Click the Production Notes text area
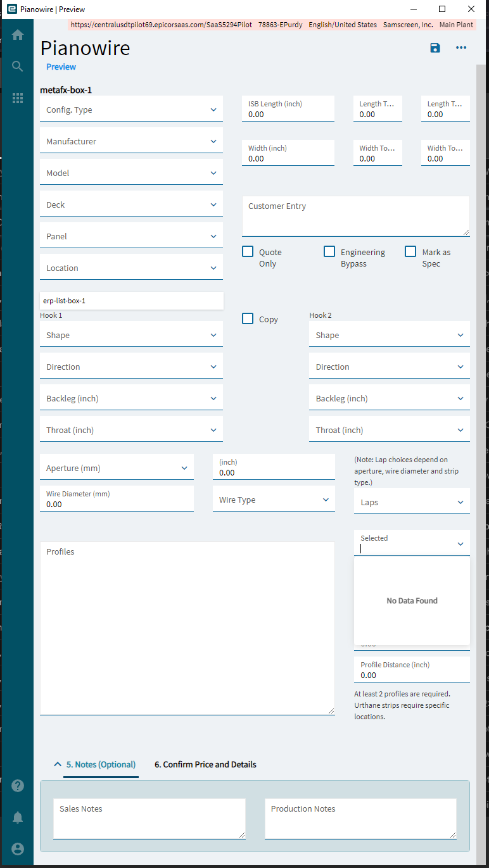 (360, 819)
